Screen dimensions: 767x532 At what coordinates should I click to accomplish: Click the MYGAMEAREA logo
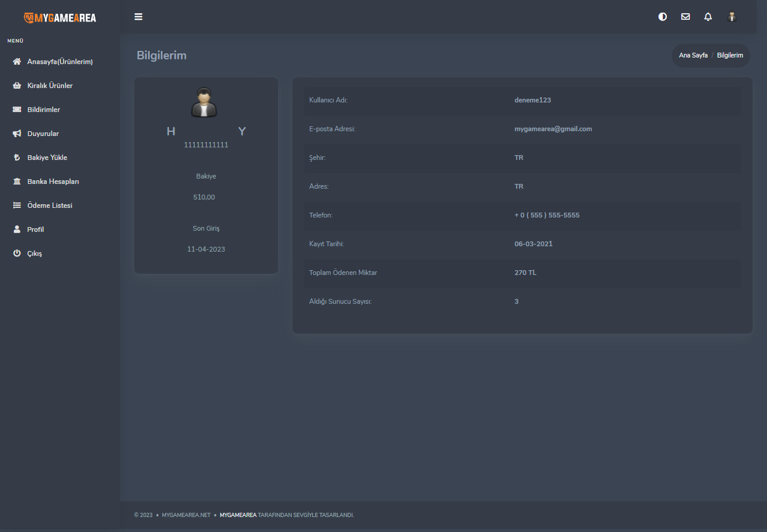[60, 17]
